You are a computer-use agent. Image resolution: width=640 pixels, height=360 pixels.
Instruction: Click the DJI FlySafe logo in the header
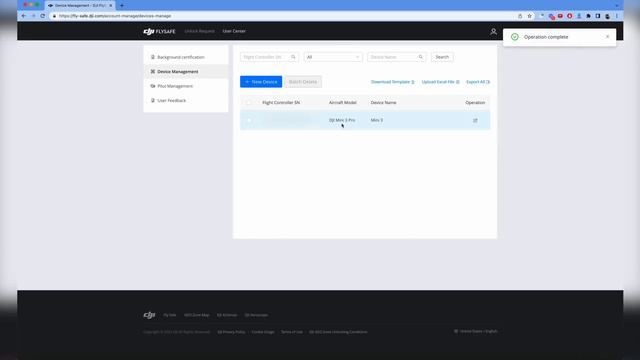[159, 31]
